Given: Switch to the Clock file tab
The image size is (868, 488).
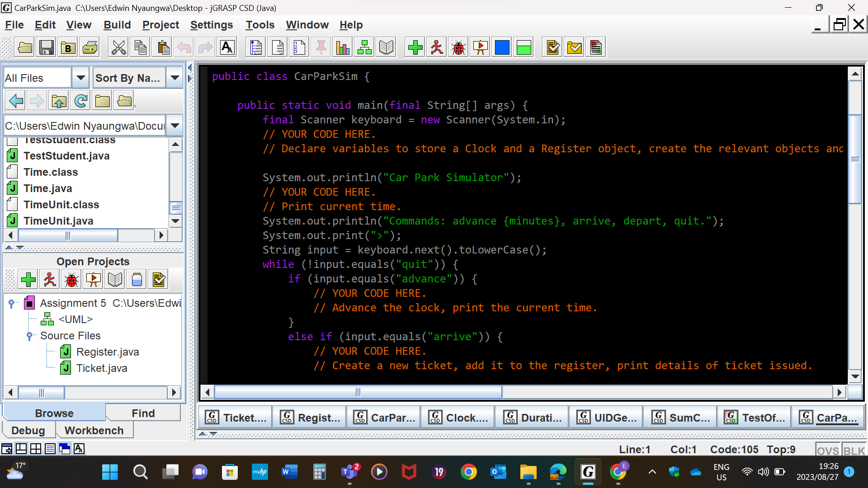Looking at the screenshot, I should (x=458, y=418).
